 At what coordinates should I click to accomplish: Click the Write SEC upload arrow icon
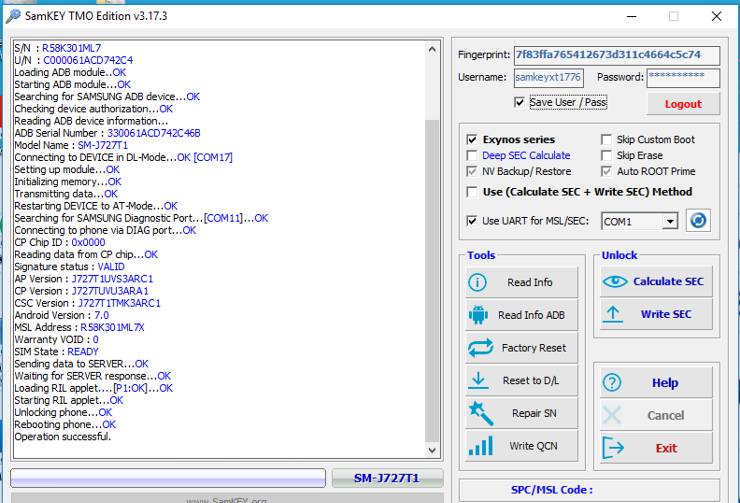[x=613, y=314]
